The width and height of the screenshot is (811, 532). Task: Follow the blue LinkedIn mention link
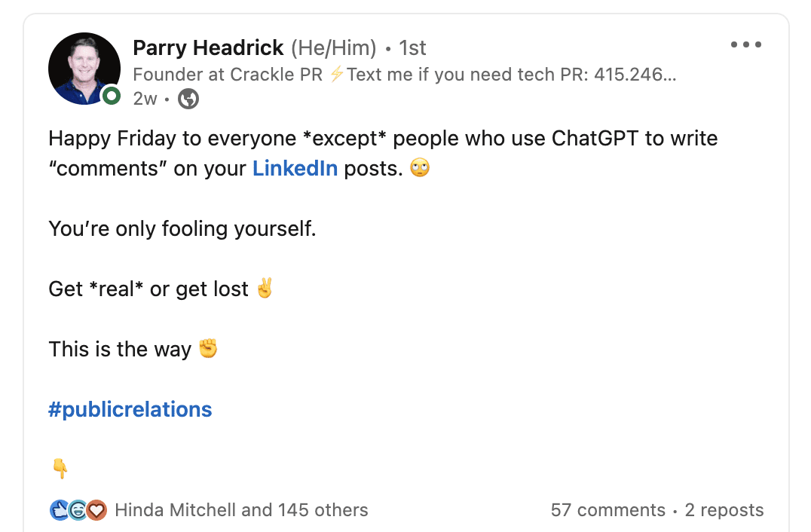[295, 169]
